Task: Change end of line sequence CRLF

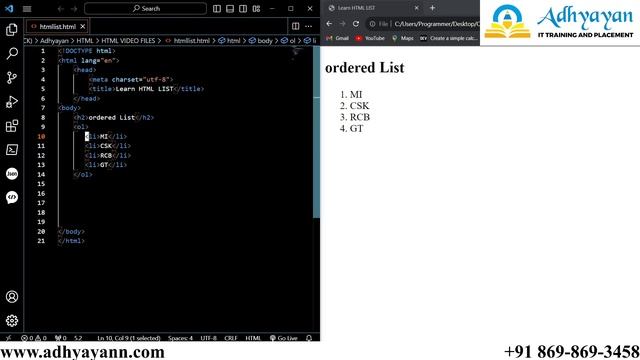Action: coord(231,338)
